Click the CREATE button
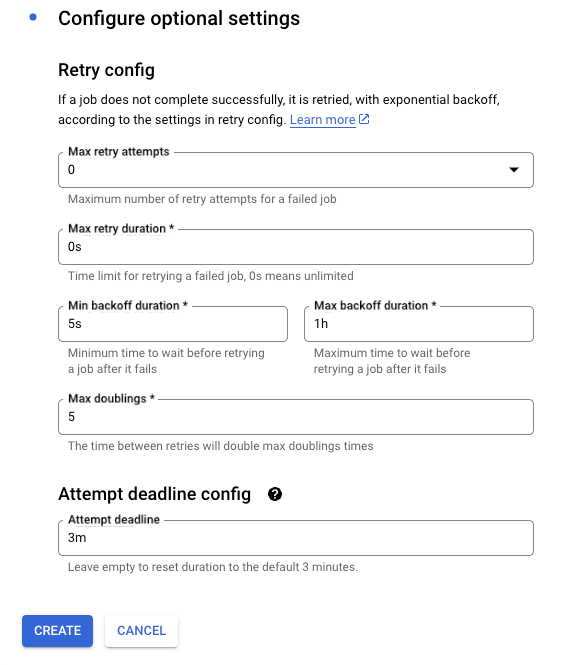Viewport: 565px width, 665px height. [57, 631]
